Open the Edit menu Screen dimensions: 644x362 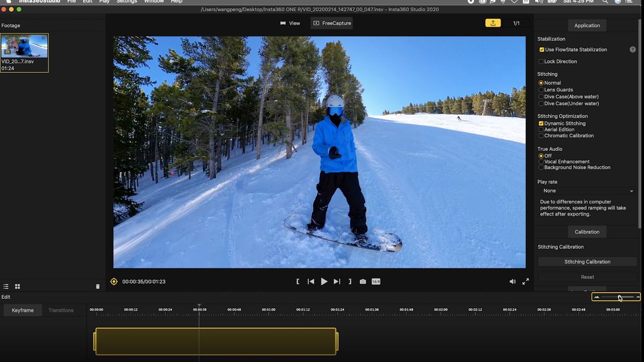click(87, 2)
